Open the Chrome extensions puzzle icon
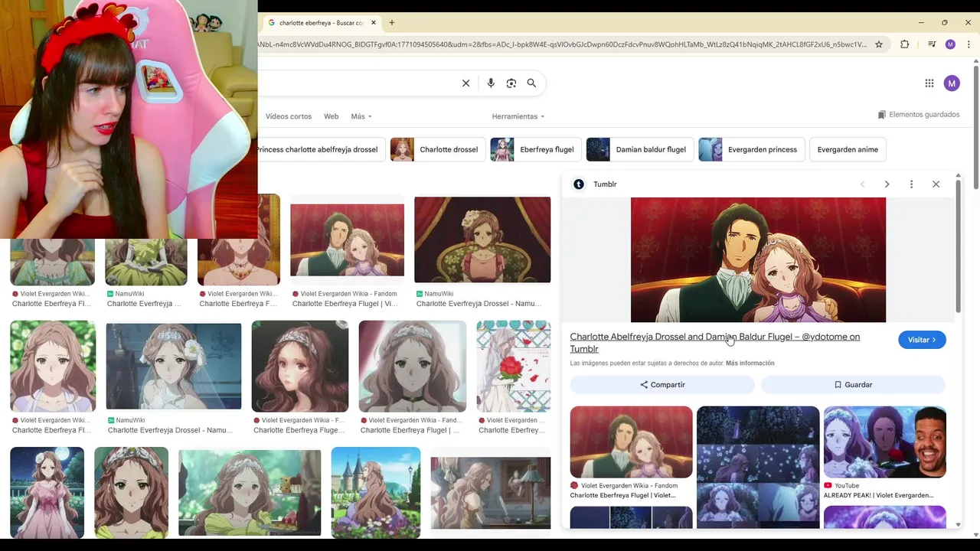The height and width of the screenshot is (551, 980). tap(904, 44)
